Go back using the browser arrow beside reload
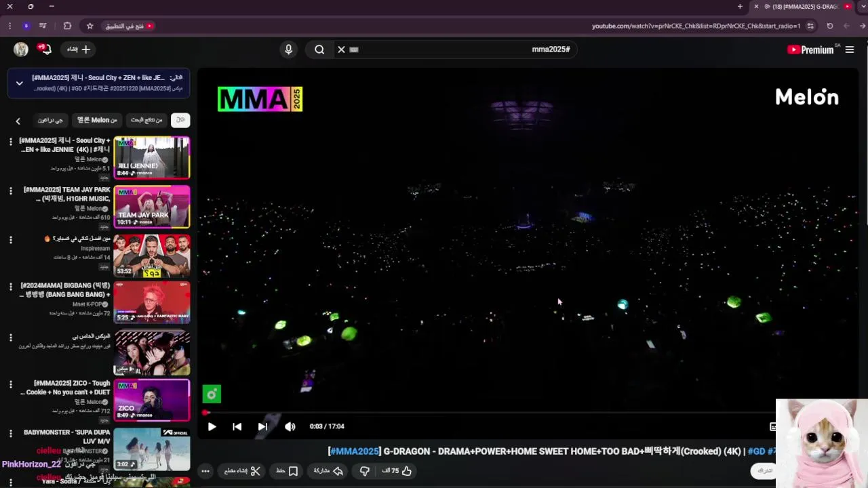 pyautogui.click(x=846, y=26)
